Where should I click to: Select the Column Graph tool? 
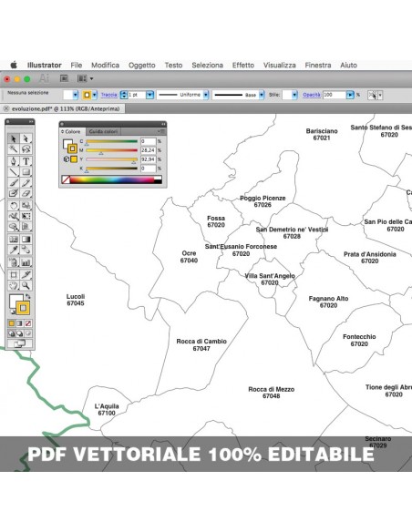pyautogui.click(x=26, y=262)
